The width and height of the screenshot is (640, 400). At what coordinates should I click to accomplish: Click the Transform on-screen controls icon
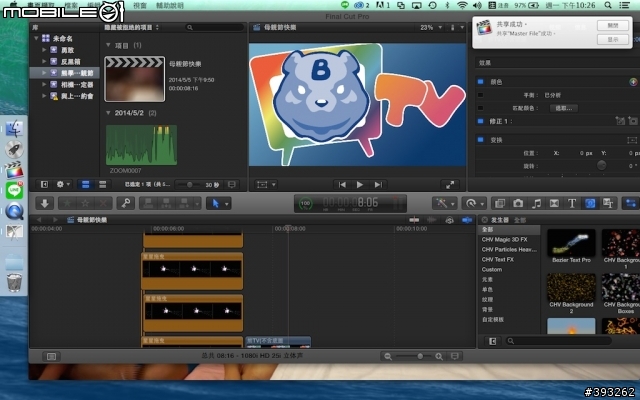click(x=632, y=140)
